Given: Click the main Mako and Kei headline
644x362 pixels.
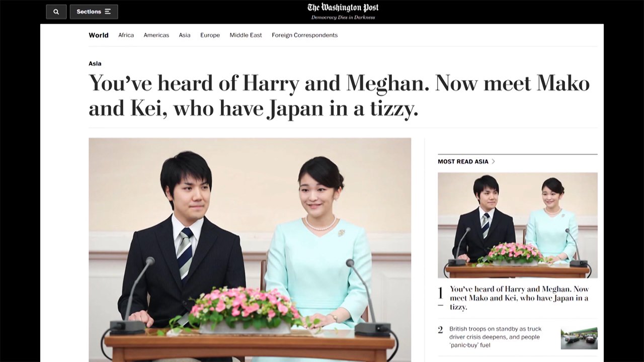Looking at the screenshot, I should [x=339, y=96].
